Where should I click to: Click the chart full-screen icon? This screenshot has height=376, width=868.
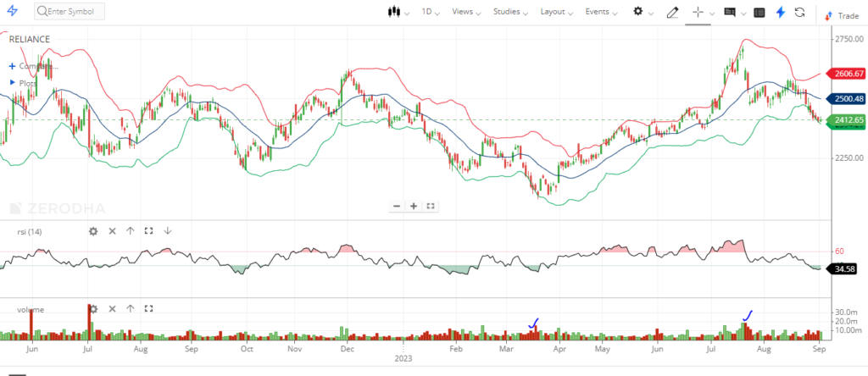(x=431, y=207)
